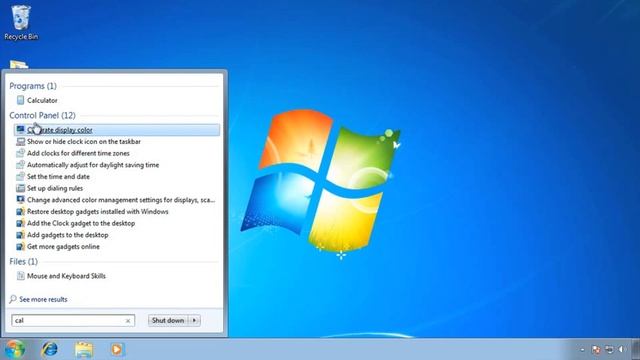Click the Mouse and Keyboard Skills file icon
The height and width of the screenshot is (360, 640).
[x=20, y=276]
